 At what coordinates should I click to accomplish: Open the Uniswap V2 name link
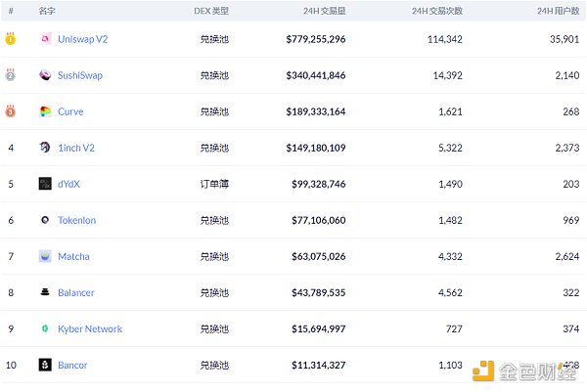click(84, 39)
